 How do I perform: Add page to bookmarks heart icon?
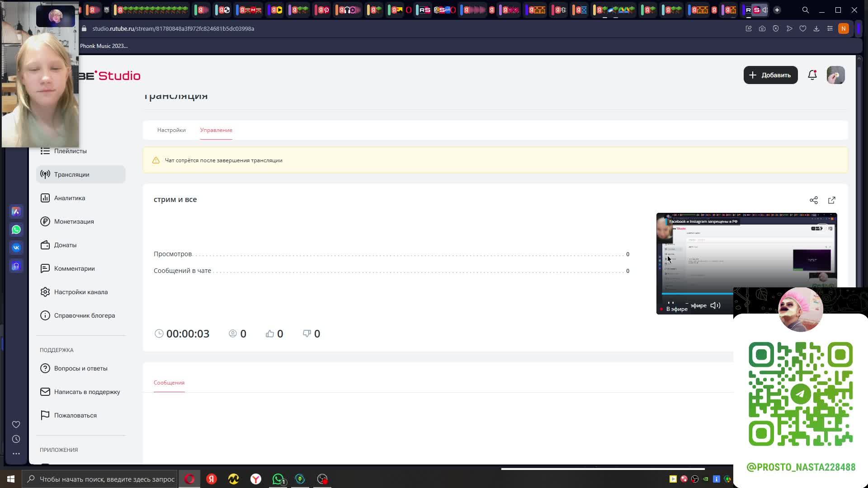pos(803,28)
